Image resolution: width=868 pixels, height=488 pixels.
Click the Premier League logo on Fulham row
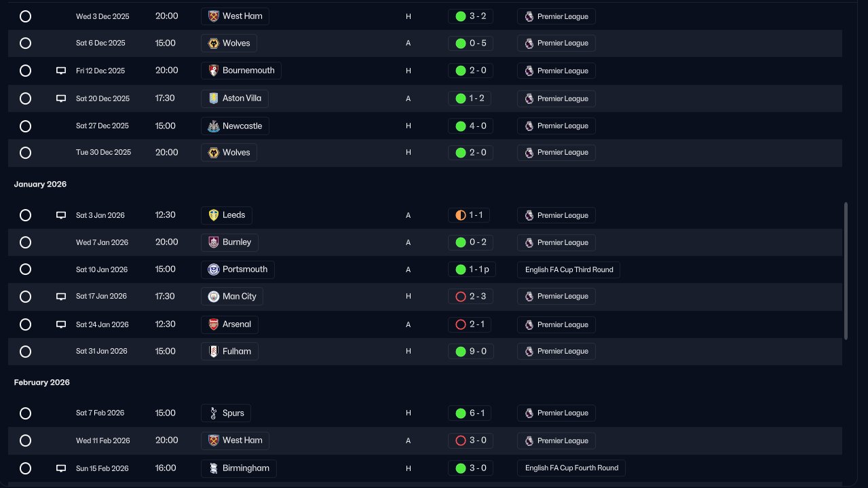pyautogui.click(x=529, y=352)
